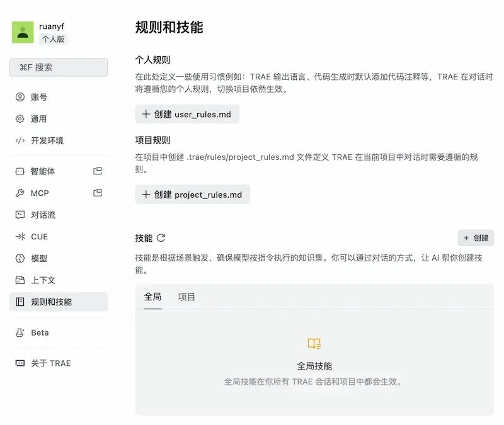Click the MCP wrench icon
The width and height of the screenshot is (504, 425).
pyautogui.click(x=20, y=193)
